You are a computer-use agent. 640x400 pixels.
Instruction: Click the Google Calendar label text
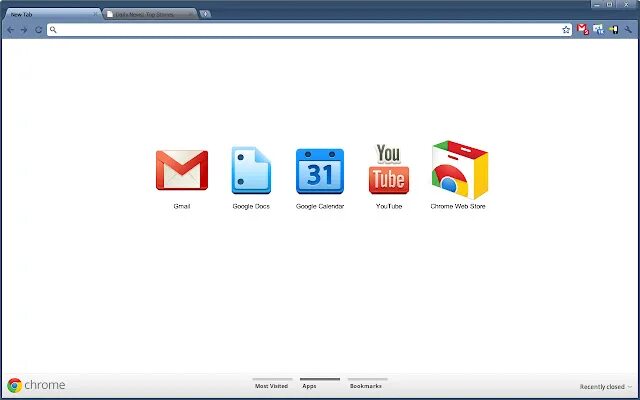click(320, 206)
